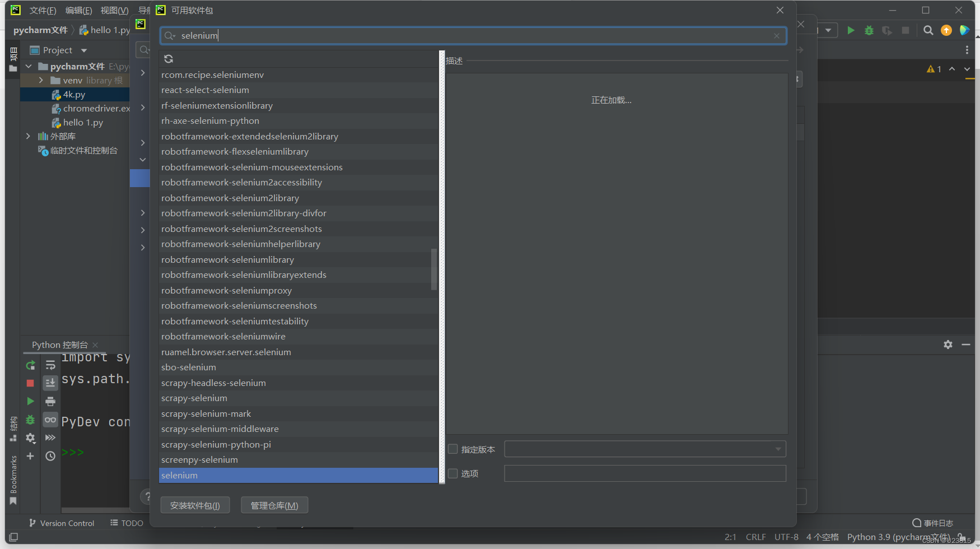The image size is (980, 549).
Task: Open the 文件(F) menu
Action: [x=43, y=11]
